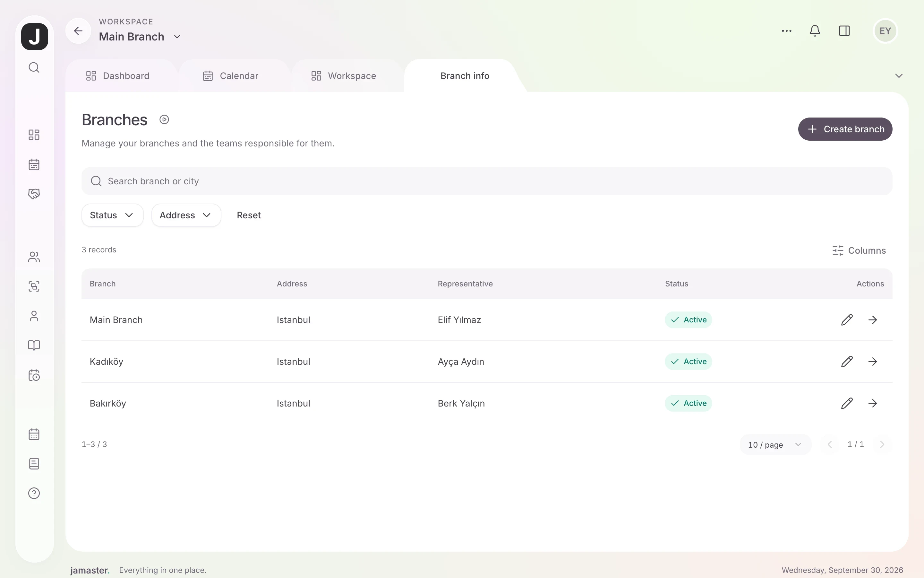Screen dimensions: 924x578
Task: Switch to the Dashboard tab
Action: [x=118, y=76]
